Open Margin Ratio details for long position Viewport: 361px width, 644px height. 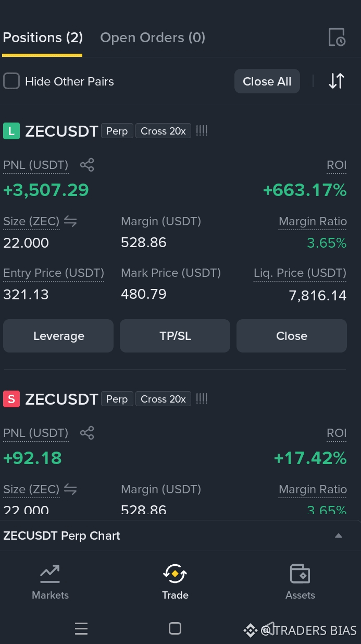[313, 222]
